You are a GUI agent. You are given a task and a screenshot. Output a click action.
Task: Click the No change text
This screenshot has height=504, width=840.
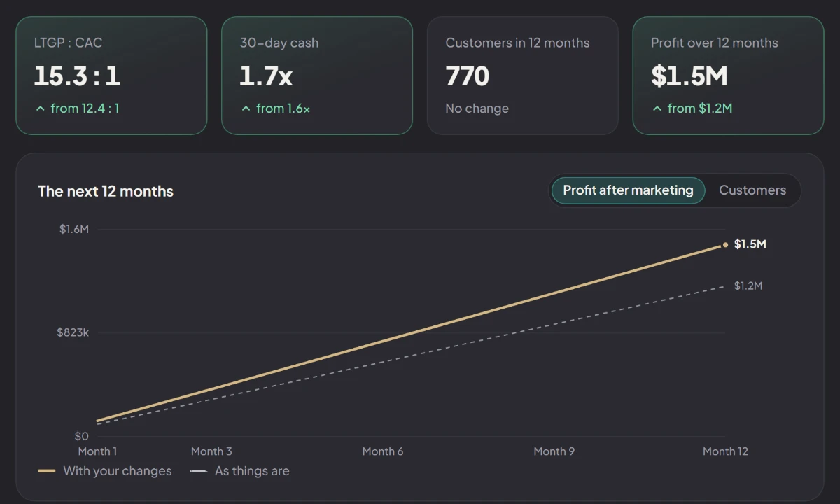click(477, 108)
